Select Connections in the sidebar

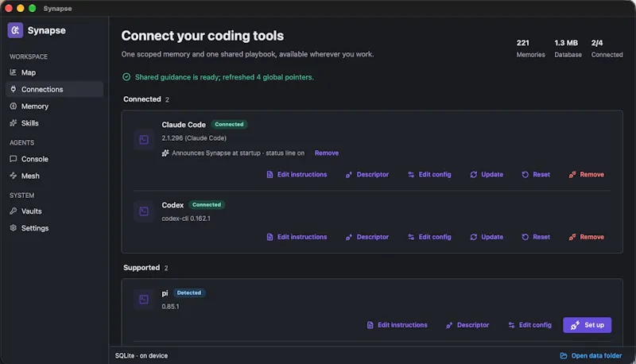54,89
